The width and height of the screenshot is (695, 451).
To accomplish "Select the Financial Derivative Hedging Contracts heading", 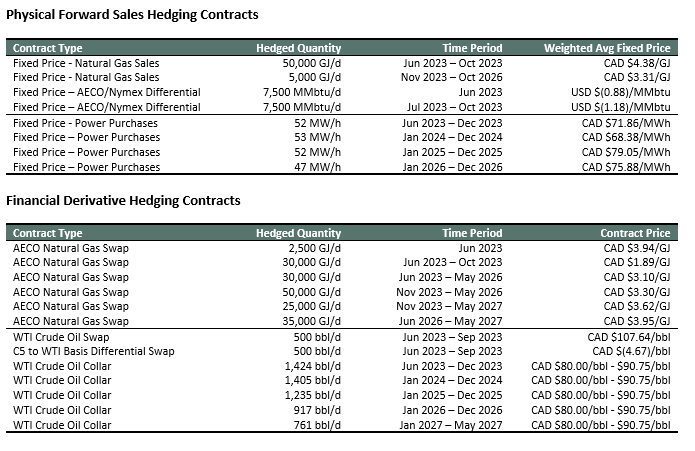I will coord(123,201).
